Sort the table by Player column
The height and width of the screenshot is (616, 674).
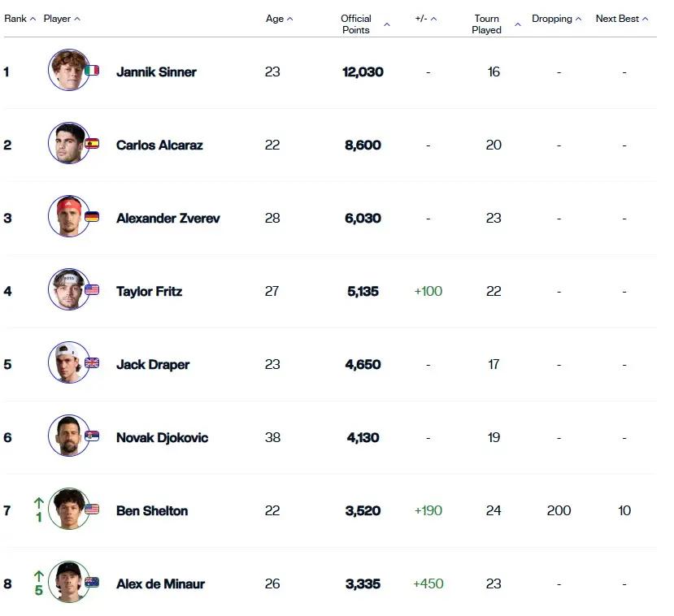(62, 19)
